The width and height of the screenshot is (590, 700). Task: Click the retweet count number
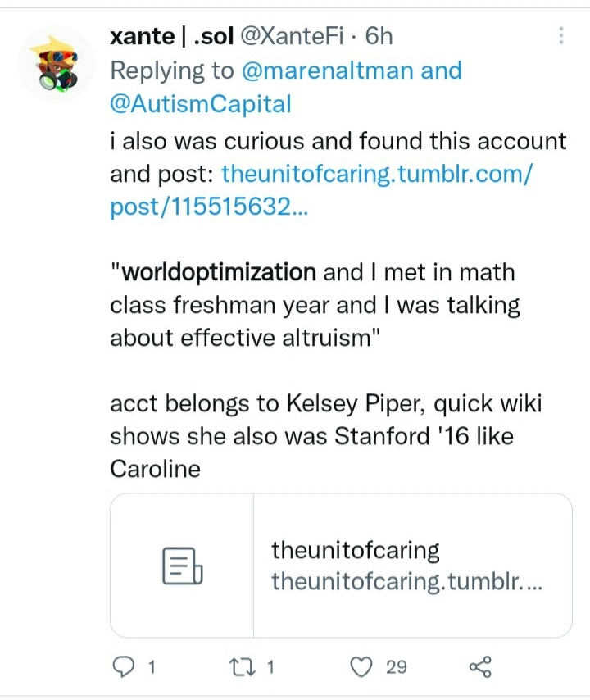(x=270, y=667)
